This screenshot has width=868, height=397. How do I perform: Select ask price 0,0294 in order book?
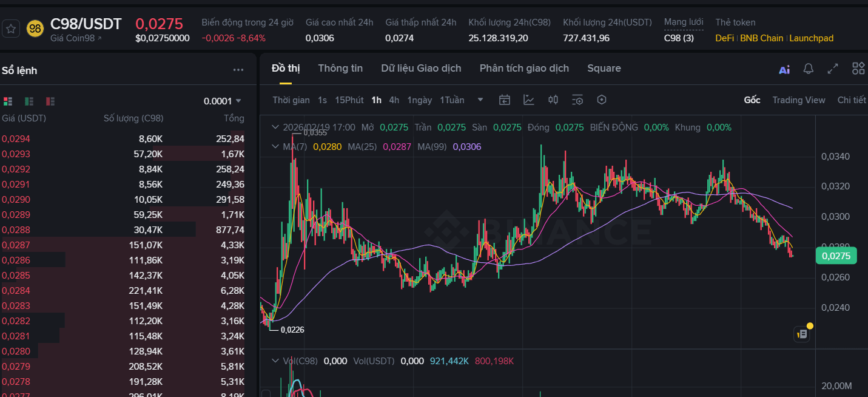pos(16,139)
